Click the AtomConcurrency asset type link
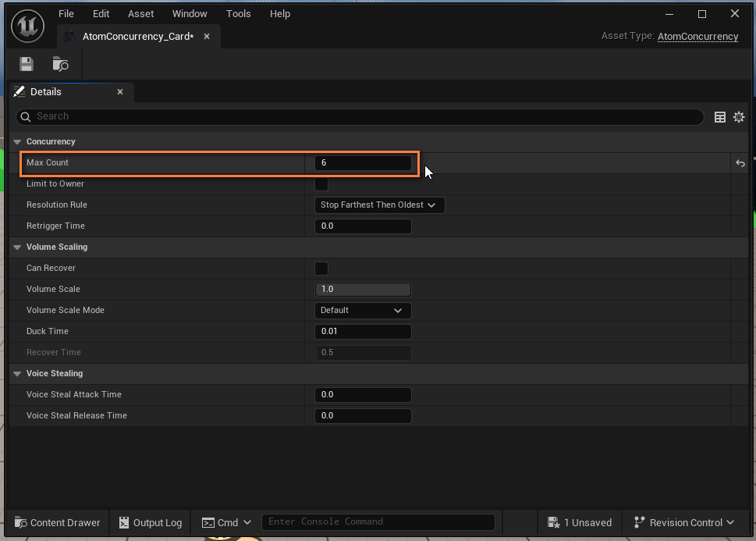The height and width of the screenshot is (541, 756). 697,37
